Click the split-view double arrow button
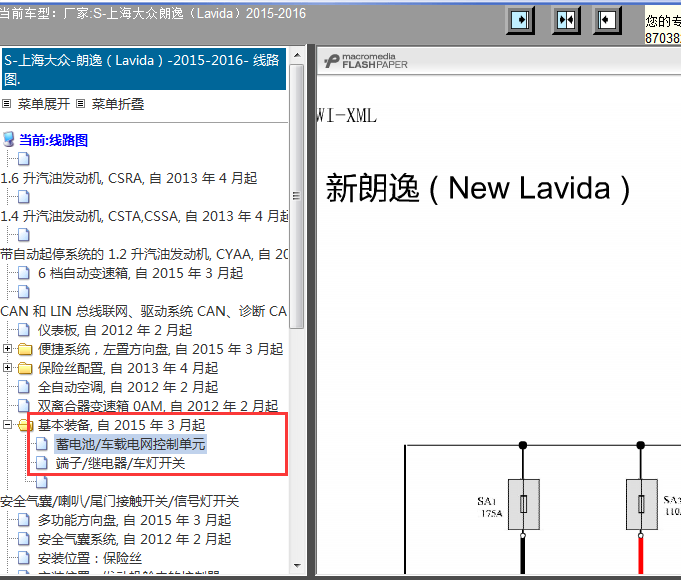Image resolution: width=681 pixels, height=580 pixels. (566, 20)
